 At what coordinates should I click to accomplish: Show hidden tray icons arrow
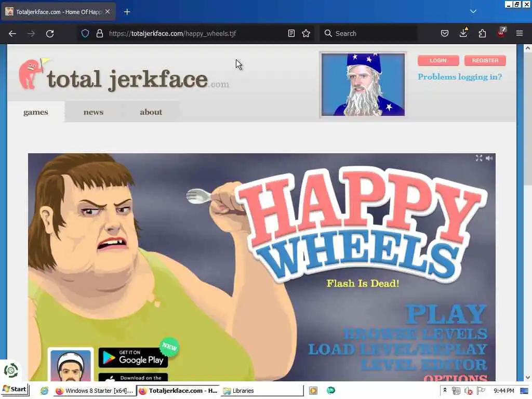click(x=445, y=390)
